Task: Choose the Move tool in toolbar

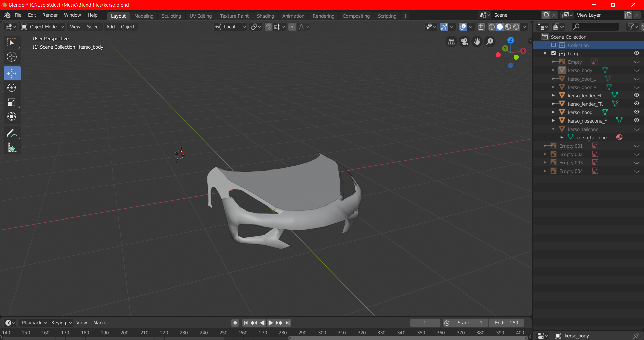Action: 12,73
